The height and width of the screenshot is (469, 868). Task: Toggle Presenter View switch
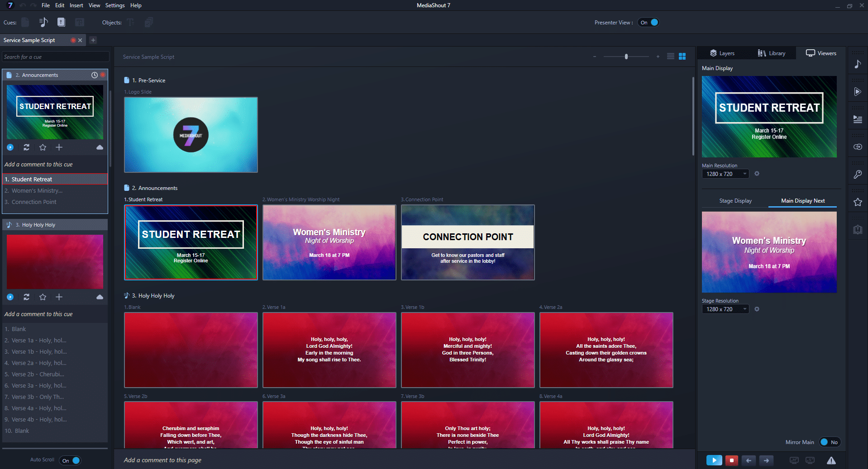[649, 23]
